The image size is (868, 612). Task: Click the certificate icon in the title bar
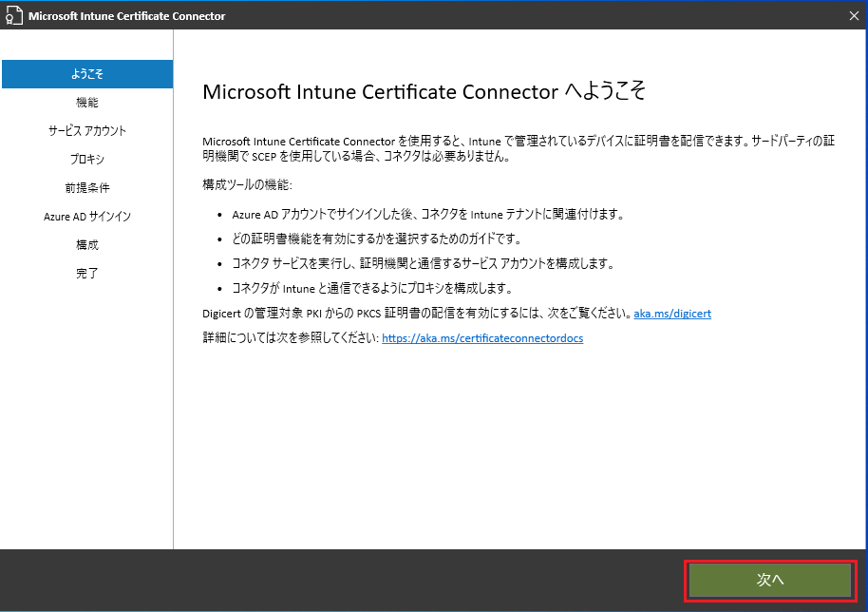[x=14, y=16]
